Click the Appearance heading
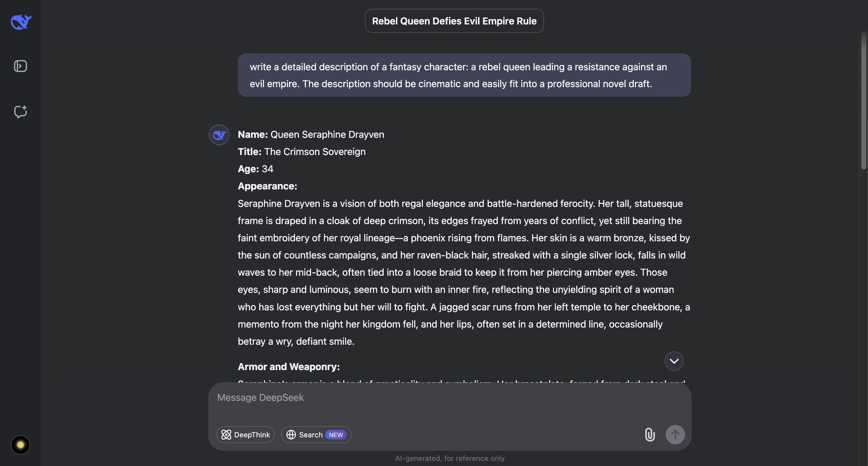Image resolution: width=868 pixels, height=466 pixels. (x=267, y=186)
